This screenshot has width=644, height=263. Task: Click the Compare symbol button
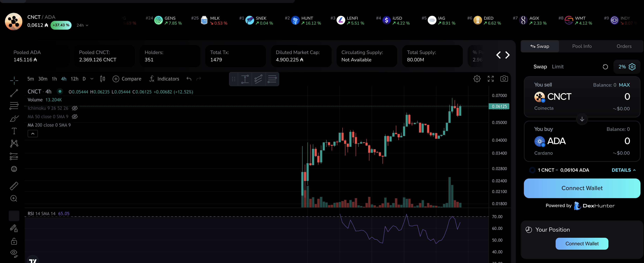tap(127, 79)
